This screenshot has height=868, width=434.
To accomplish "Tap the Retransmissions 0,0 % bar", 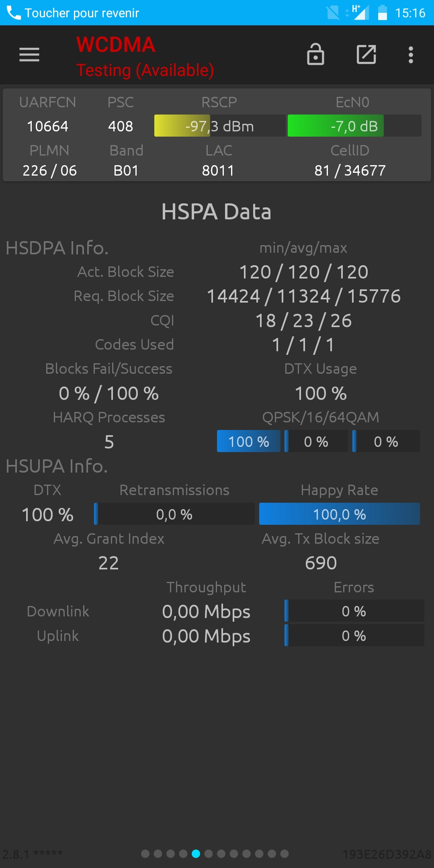I will (x=174, y=514).
